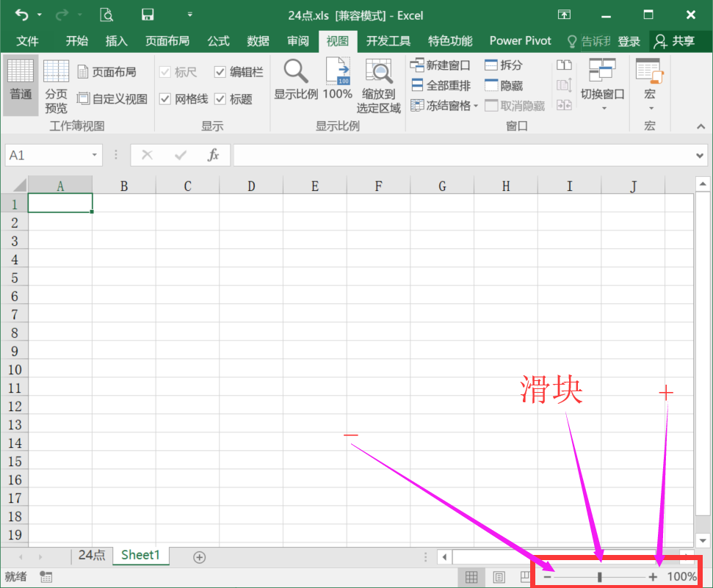
Task: Open a New Window (新建窗口)
Action: point(440,65)
